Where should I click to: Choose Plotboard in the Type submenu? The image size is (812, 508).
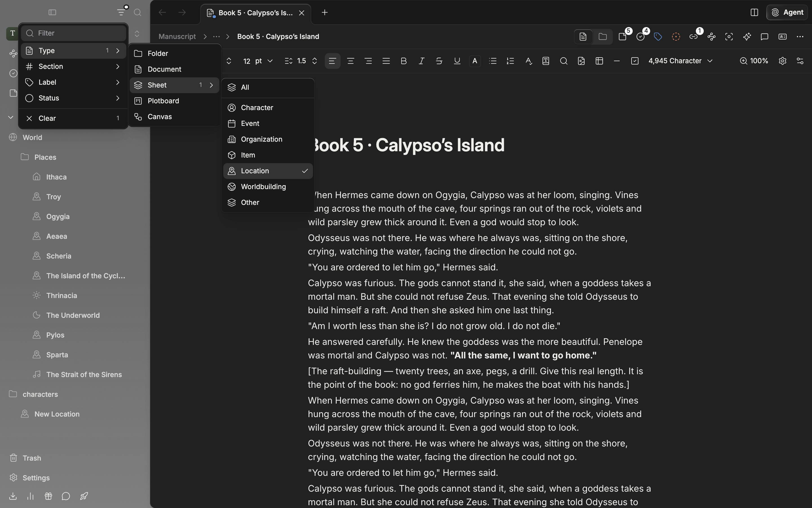[175, 101]
